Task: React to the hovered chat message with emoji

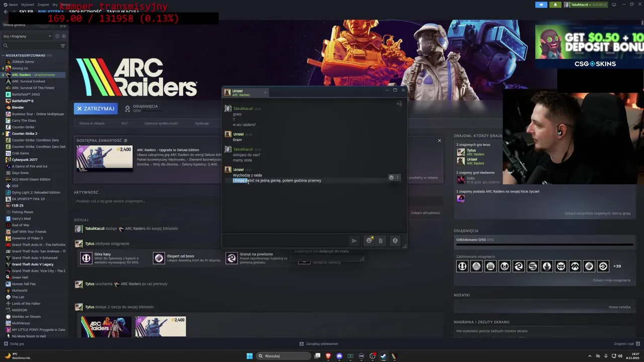Action: [x=391, y=177]
